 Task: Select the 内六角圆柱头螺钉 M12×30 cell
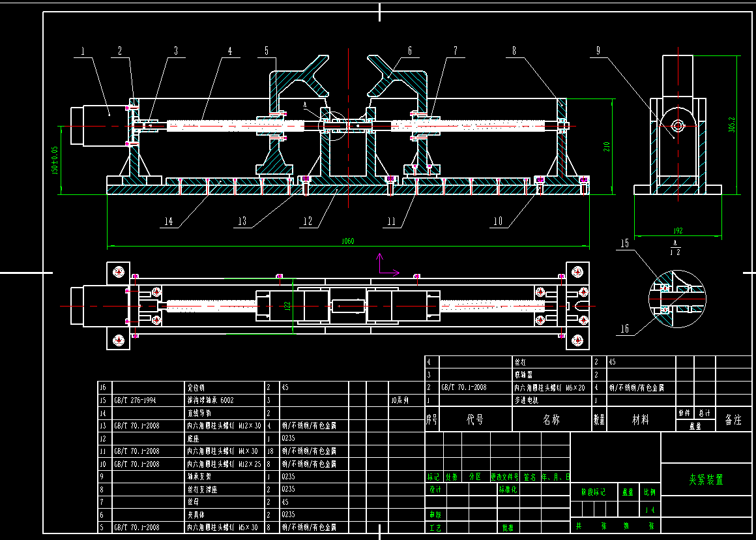[x=225, y=426]
